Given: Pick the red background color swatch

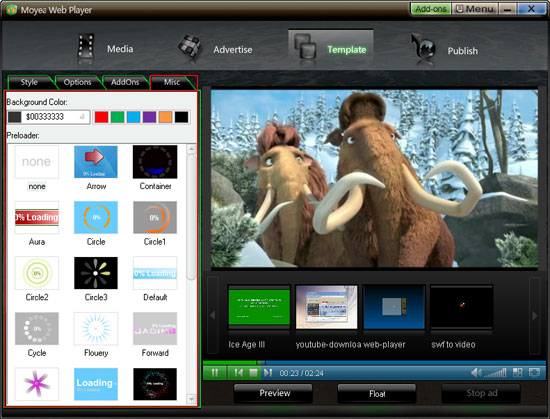Looking at the screenshot, I should [x=101, y=117].
